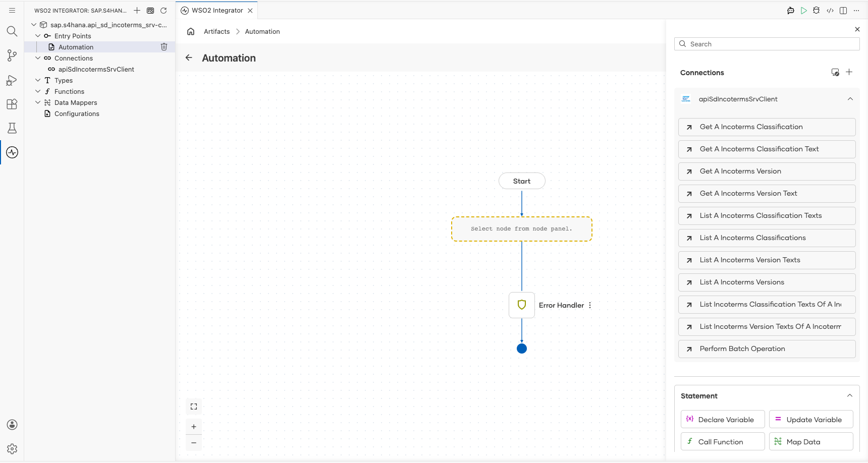868x463 pixels.
Task: Open Manage settings gear
Action: (x=12, y=449)
